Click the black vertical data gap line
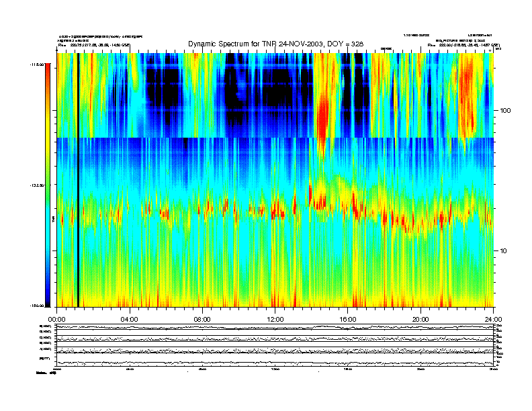The image size is (532, 411). click(x=78, y=180)
